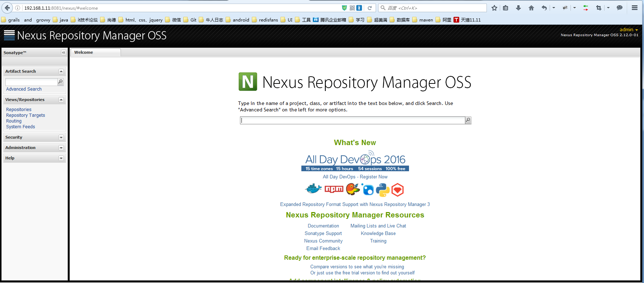Click the npm logo icon

[334, 189]
